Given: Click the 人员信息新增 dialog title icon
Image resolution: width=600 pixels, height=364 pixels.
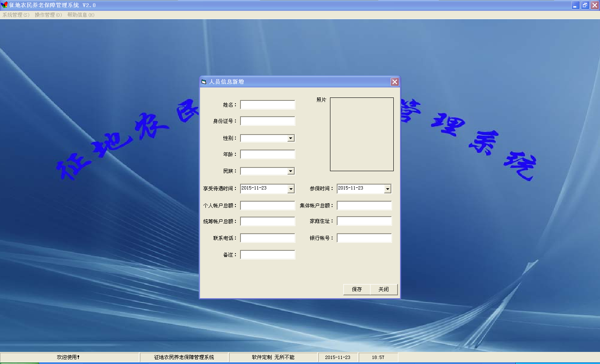Looking at the screenshot, I should [x=204, y=82].
